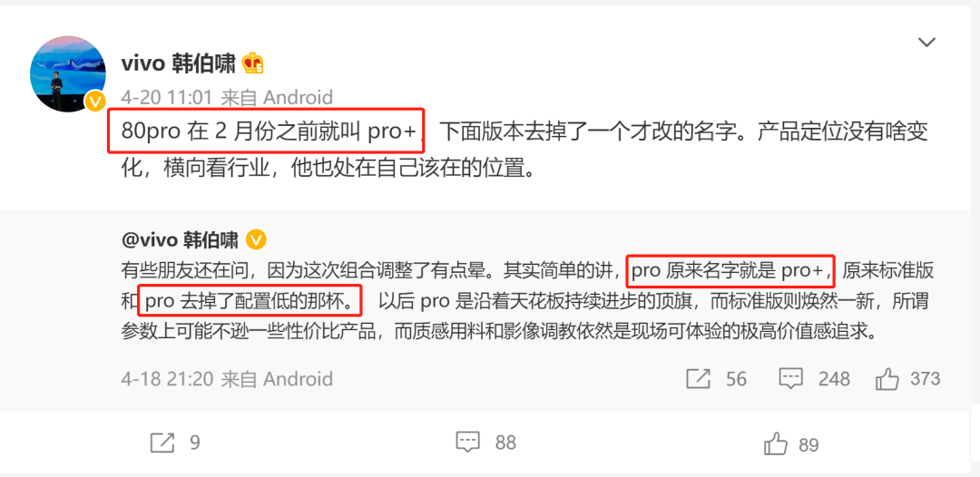Click highlighted phrase pro 去掉了配置低的那杯

click(x=250, y=301)
